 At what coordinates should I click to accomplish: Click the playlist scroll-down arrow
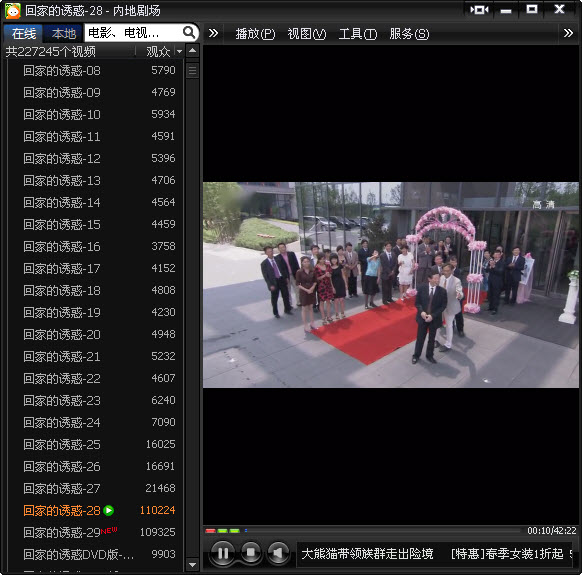point(192,565)
